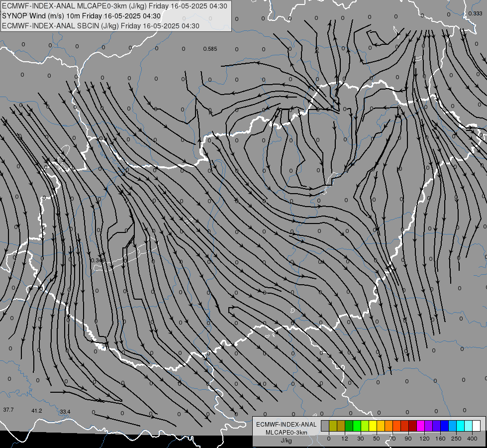The image size is (487, 448).
Task: Select the olive legend swatch next to gray
Action: pos(333,426)
